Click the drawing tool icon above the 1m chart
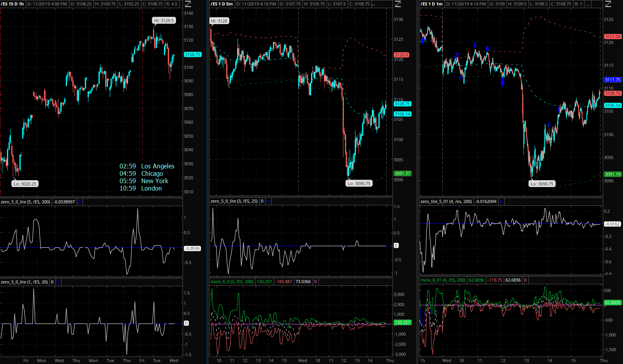Image resolution: width=623 pixels, height=364 pixels. 608,4
